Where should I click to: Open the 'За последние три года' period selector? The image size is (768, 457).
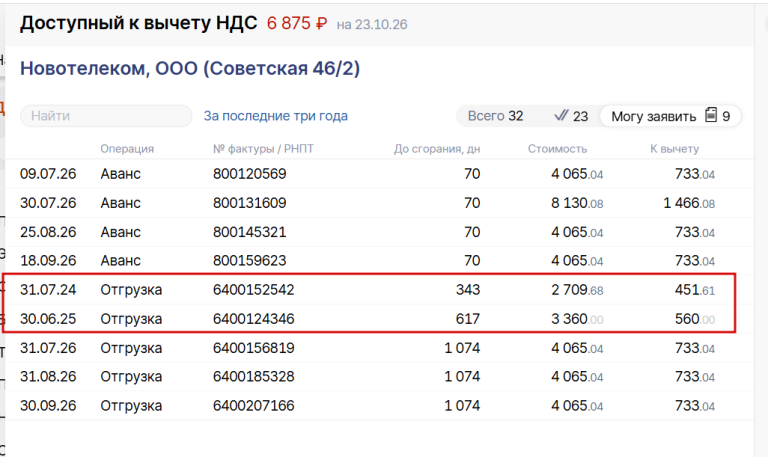[276, 116]
